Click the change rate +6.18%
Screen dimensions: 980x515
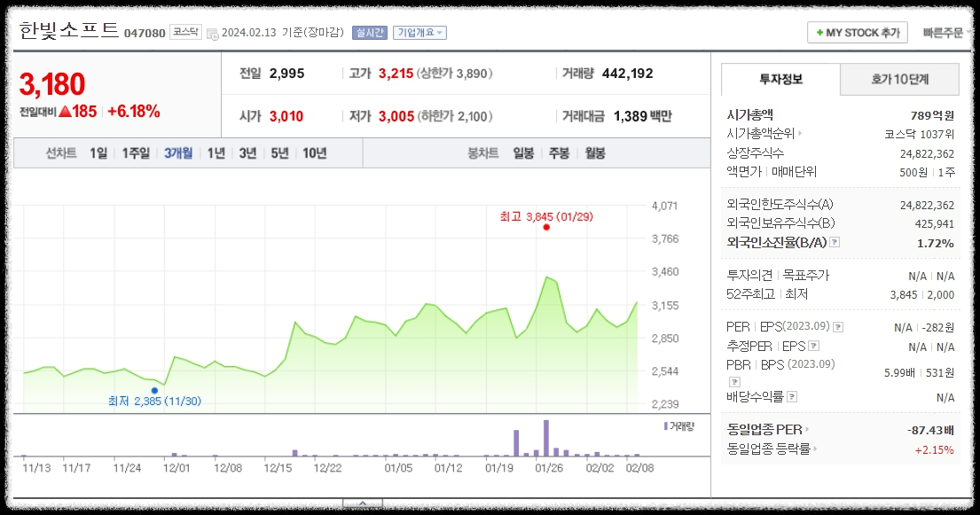click(x=134, y=112)
